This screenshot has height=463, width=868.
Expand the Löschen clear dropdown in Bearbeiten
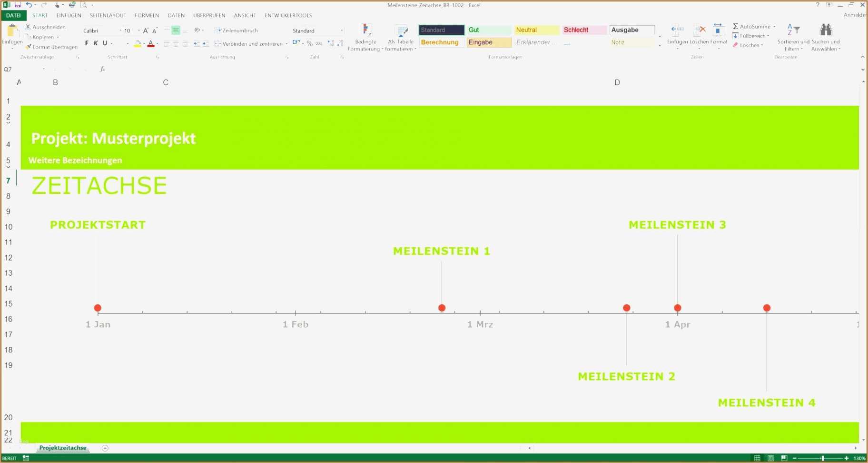click(x=762, y=45)
